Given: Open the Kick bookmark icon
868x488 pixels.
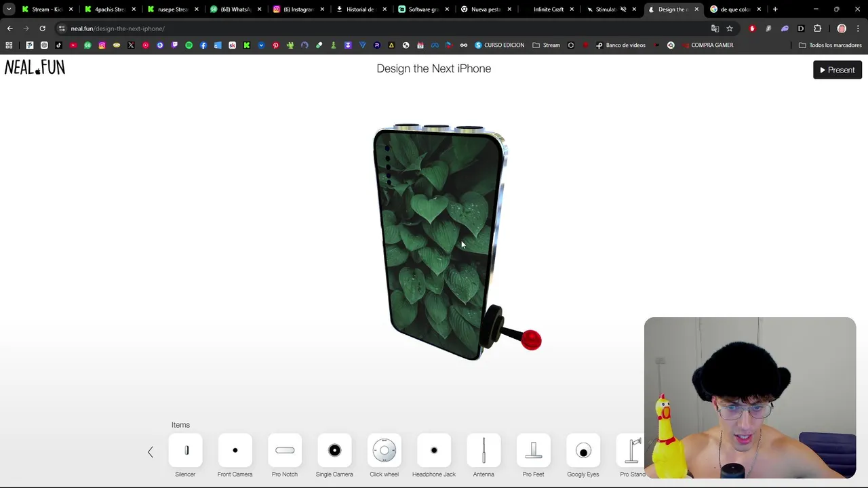Looking at the screenshot, I should [x=247, y=45].
